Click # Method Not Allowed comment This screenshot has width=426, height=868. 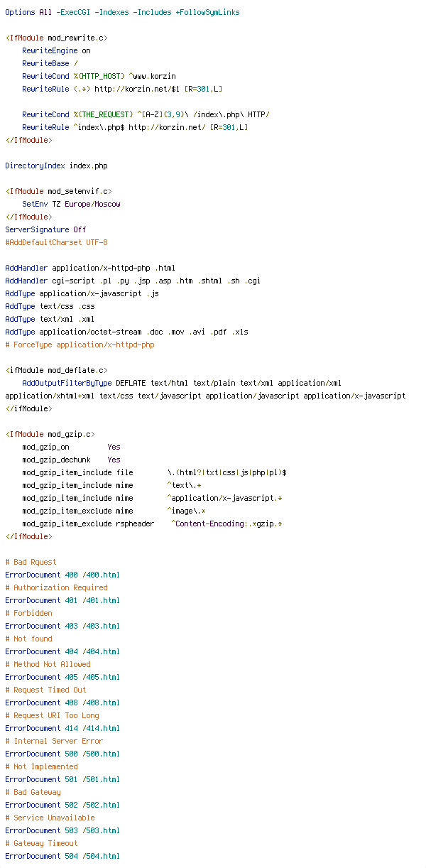click(48, 664)
